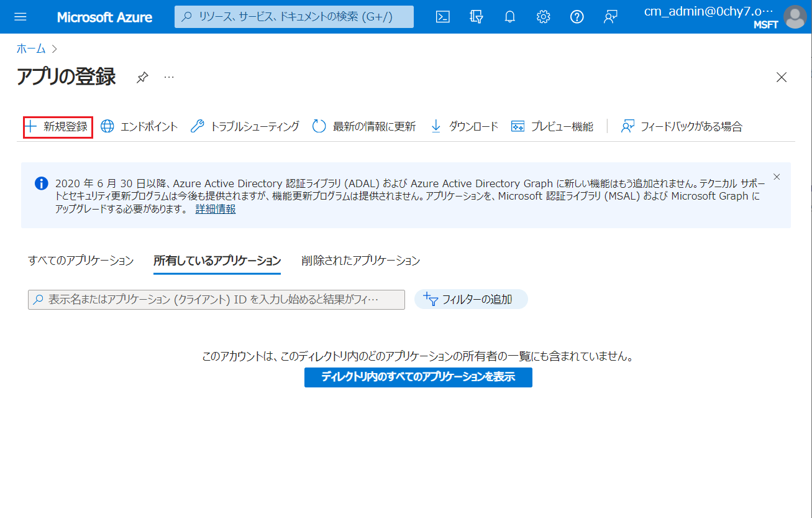Open portal settings gear
This screenshot has width=812, height=518.
click(x=544, y=17)
